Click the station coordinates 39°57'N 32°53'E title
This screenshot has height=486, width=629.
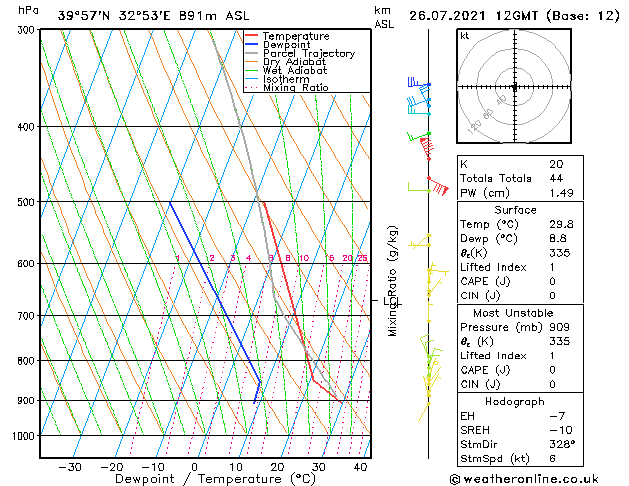point(114,16)
